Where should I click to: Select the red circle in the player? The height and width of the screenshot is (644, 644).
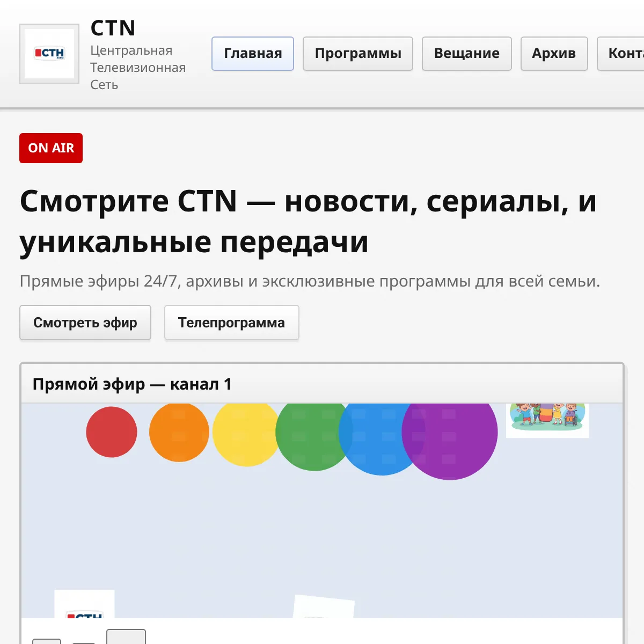tap(112, 432)
